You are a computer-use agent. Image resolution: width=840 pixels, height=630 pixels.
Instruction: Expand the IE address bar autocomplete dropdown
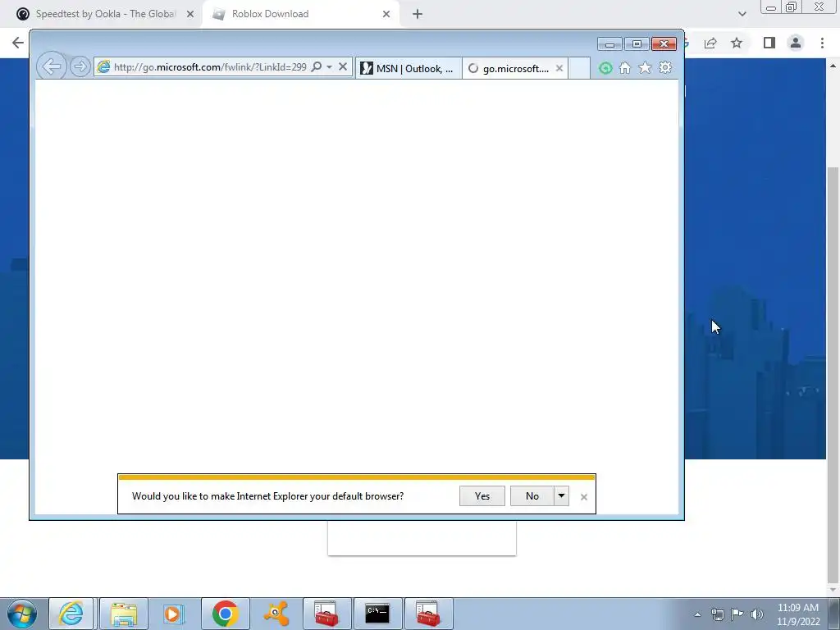pyautogui.click(x=330, y=67)
